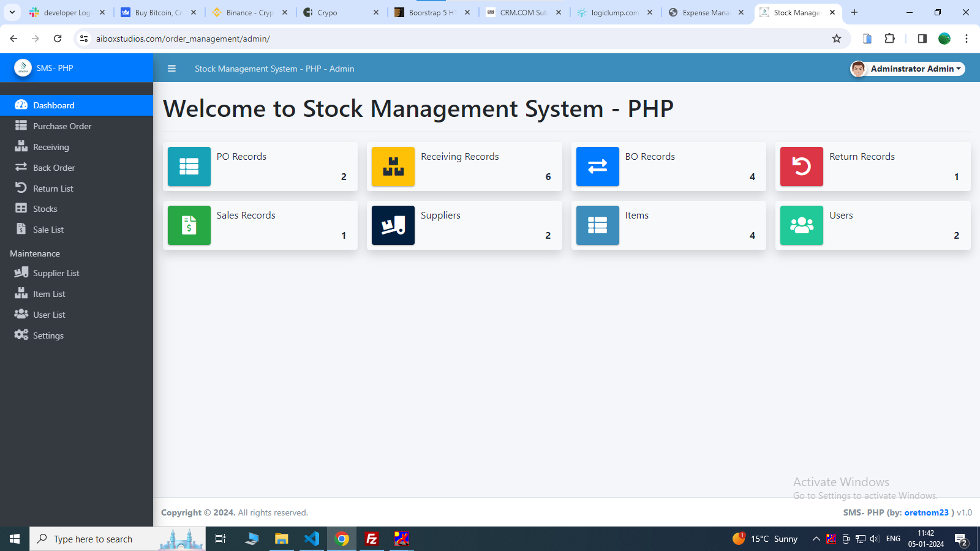Click the SMS- PHP brand logo
Screen dimensions: 980x551
23,68
